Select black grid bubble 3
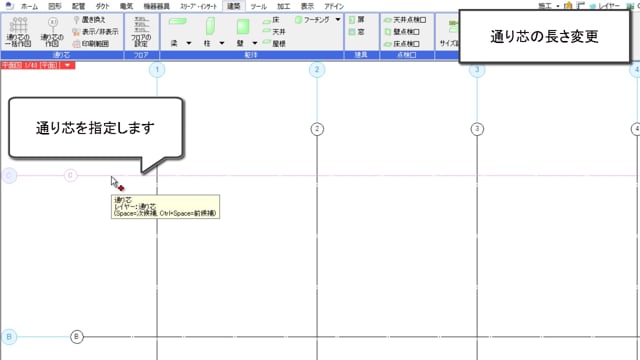 477,129
